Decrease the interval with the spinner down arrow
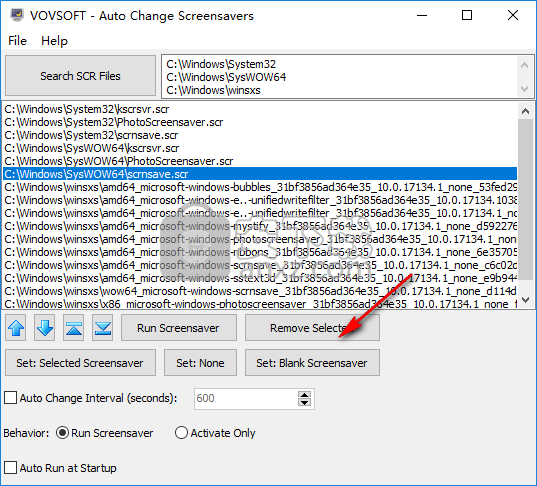The image size is (537, 486). [304, 402]
